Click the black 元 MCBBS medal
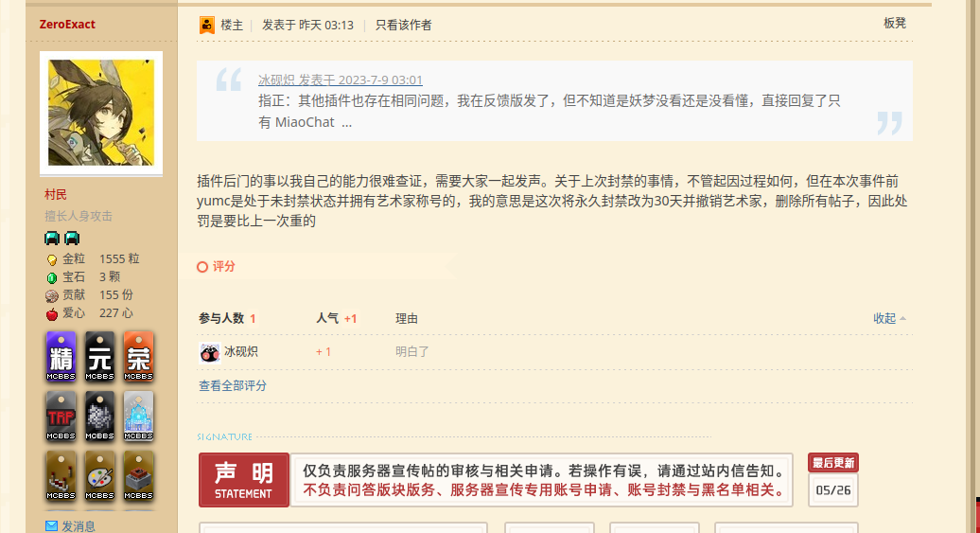The height and width of the screenshot is (533, 980). tap(99, 358)
